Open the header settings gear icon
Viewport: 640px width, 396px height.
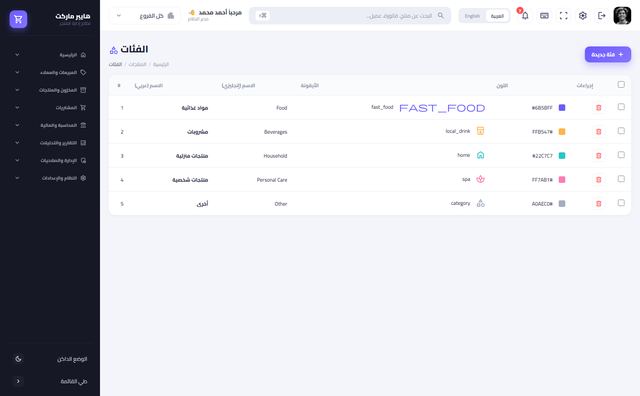tap(582, 16)
